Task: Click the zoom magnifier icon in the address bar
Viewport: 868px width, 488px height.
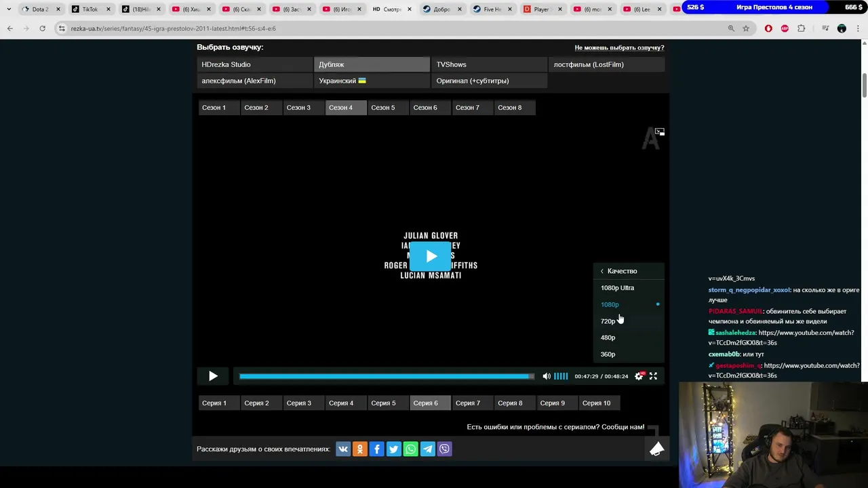Action: click(731, 28)
